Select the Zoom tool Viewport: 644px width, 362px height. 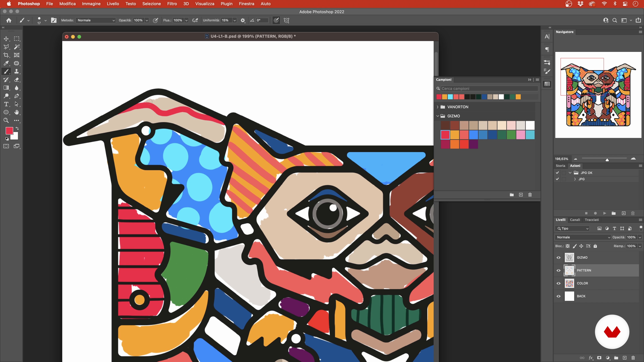6,120
